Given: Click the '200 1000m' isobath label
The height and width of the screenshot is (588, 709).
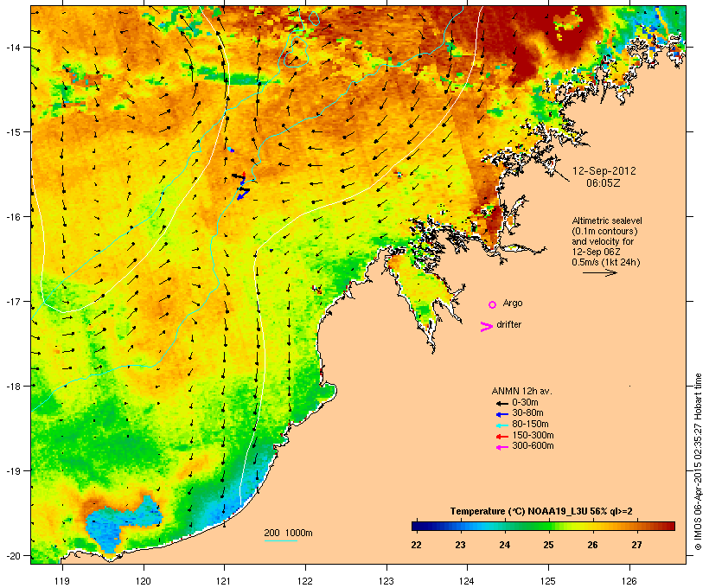Looking at the screenshot, I should (x=288, y=533).
